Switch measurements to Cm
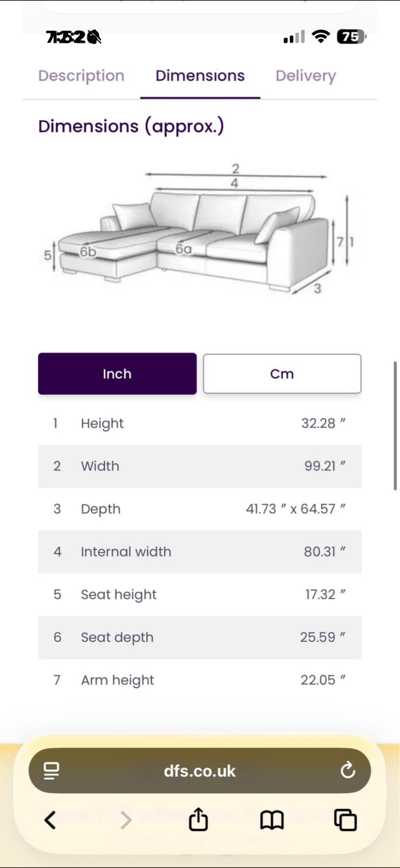The width and height of the screenshot is (400, 868). pos(282,374)
